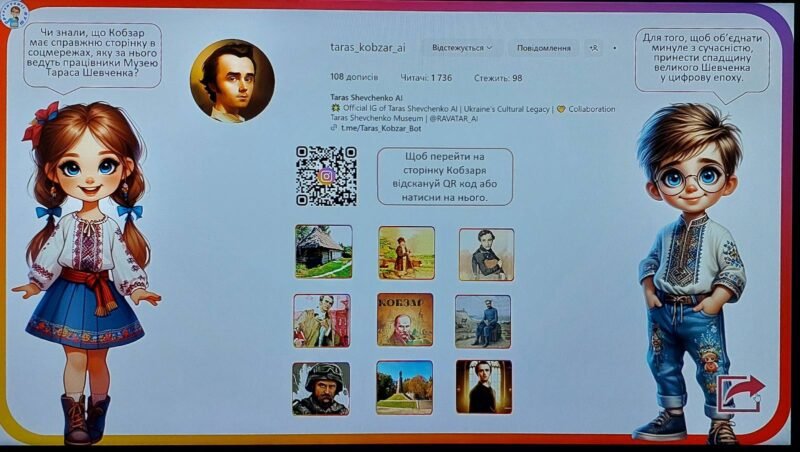Click the Instagram QR code
The height and width of the screenshot is (452, 800).
point(326,176)
